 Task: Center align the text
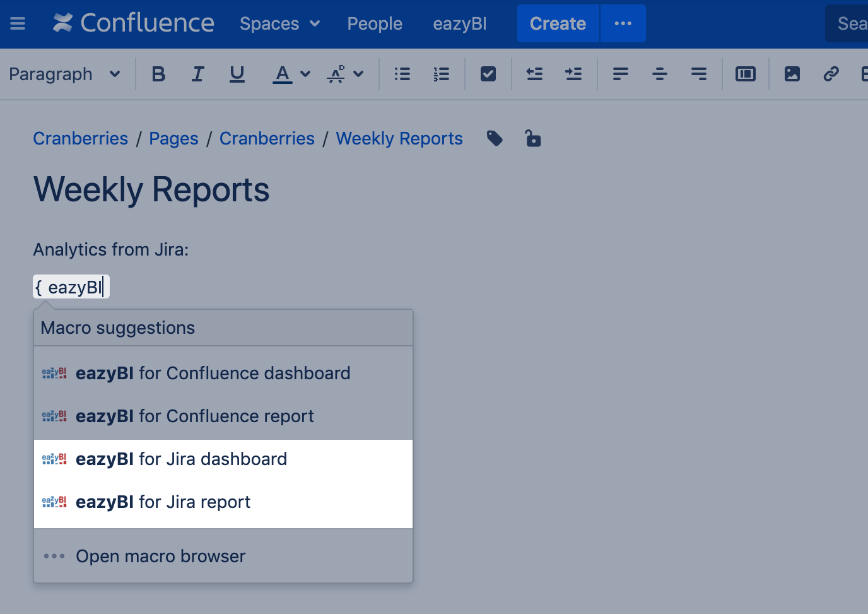click(659, 74)
